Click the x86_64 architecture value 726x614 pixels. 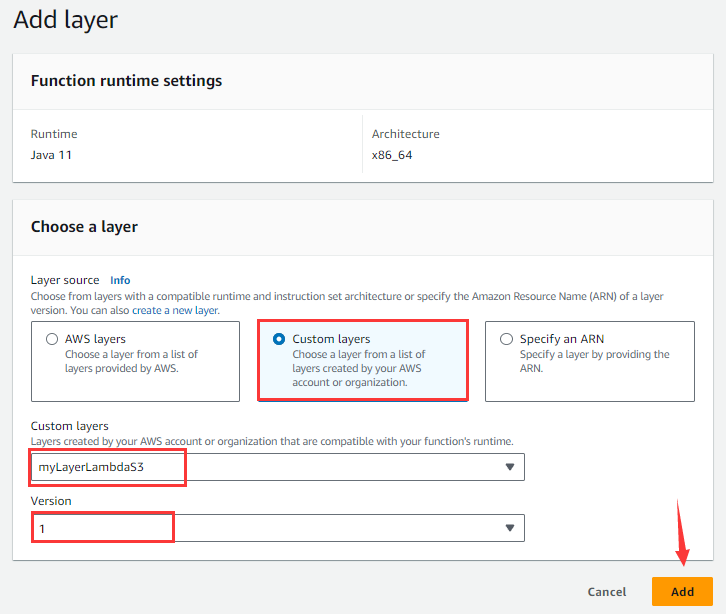click(x=393, y=155)
